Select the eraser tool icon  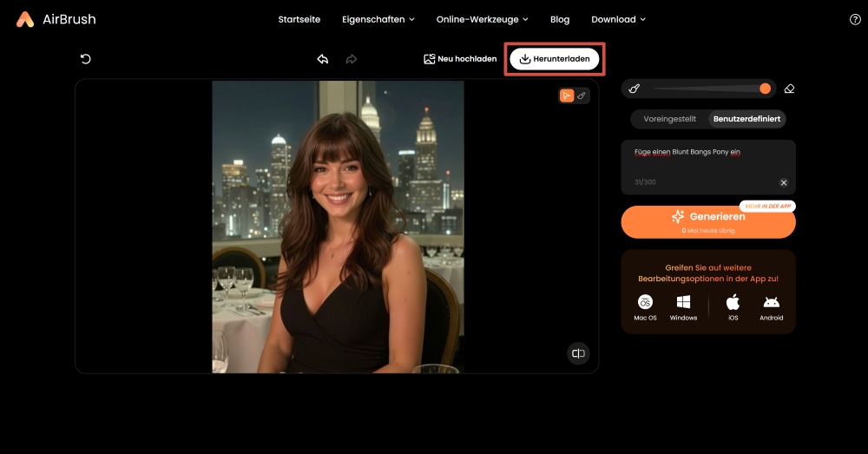[x=789, y=89]
